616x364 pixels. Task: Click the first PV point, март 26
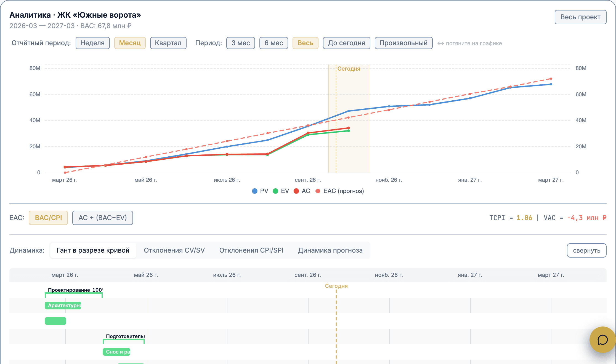65,167
